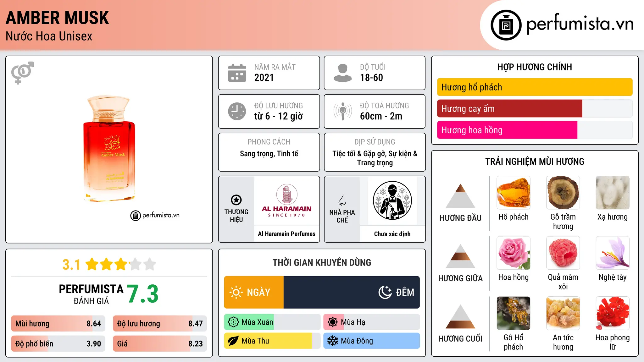
Task: Click the Hương hoa hồng accord bar
Action: point(535,130)
